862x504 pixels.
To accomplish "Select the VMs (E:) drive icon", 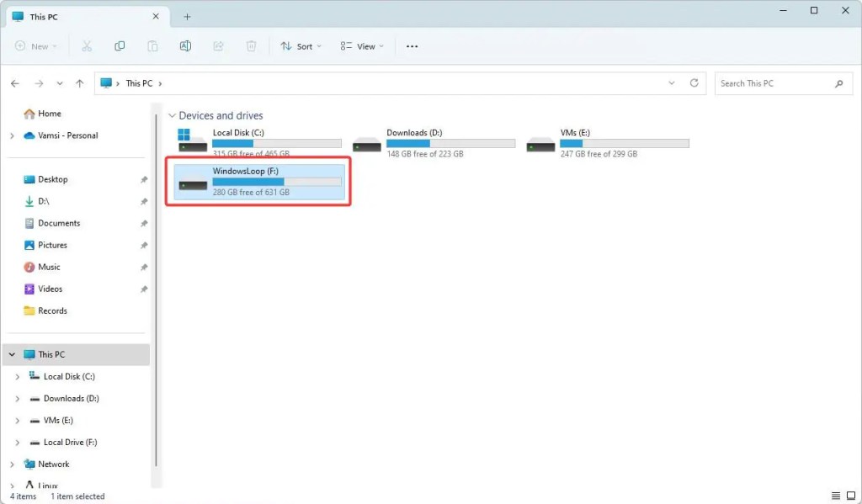I will tap(540, 145).
